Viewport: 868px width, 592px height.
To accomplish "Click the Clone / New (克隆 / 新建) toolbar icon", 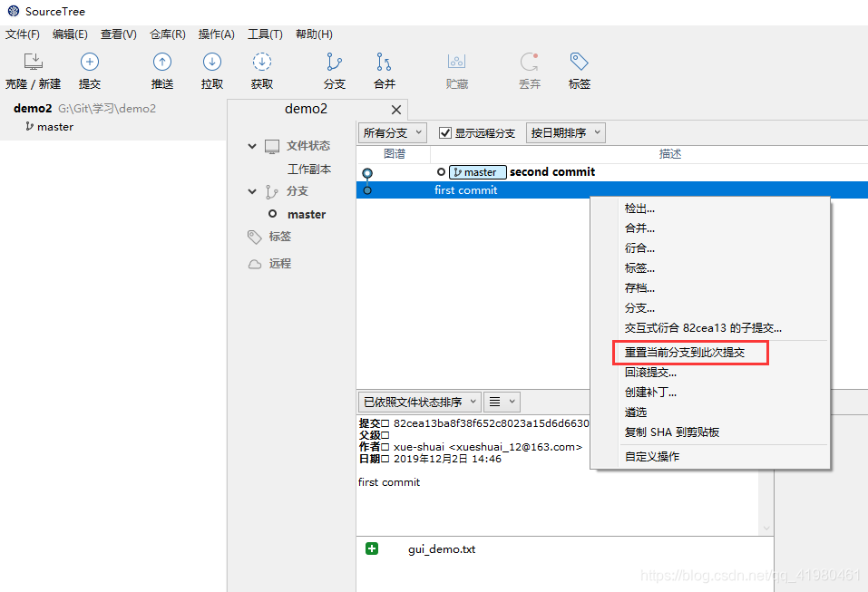I will point(34,62).
